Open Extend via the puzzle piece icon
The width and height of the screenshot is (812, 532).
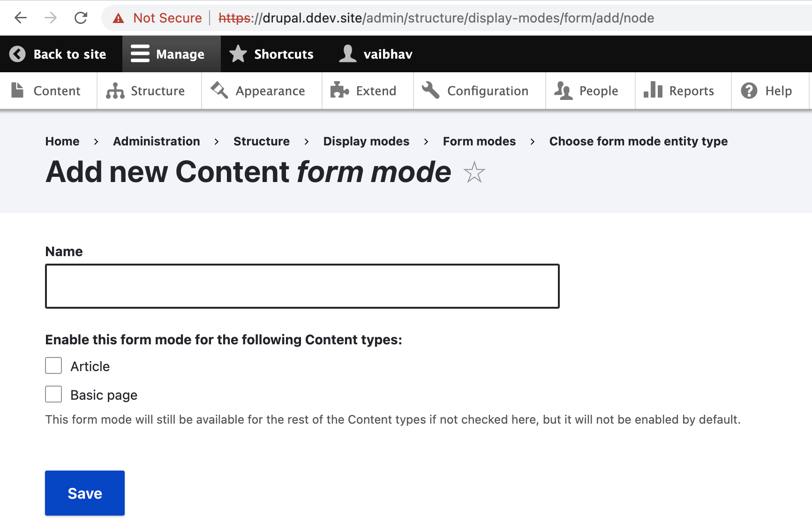pos(339,91)
